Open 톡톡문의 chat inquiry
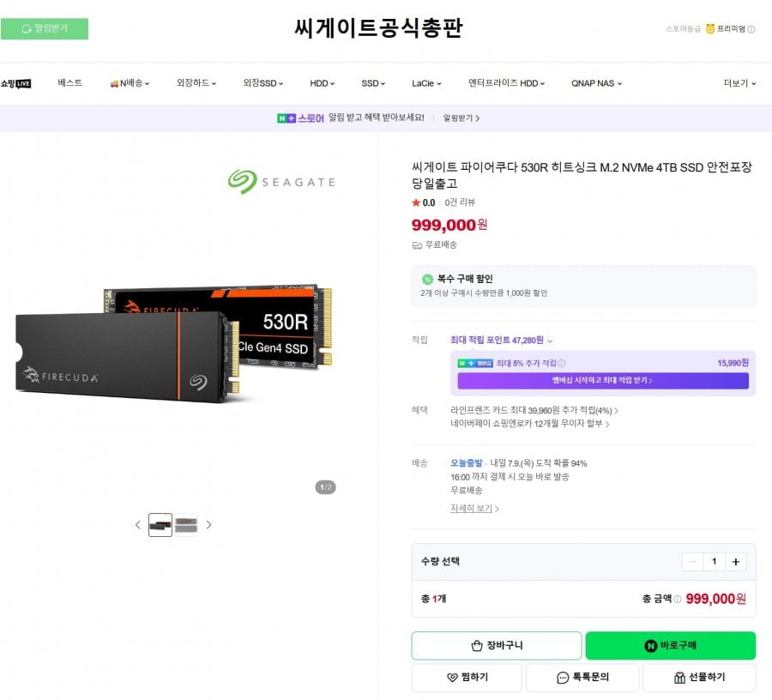The height and width of the screenshot is (700, 772). pos(582,678)
